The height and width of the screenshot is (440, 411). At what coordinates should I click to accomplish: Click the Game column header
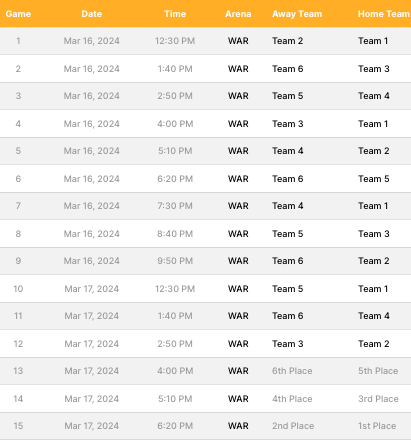click(x=18, y=14)
